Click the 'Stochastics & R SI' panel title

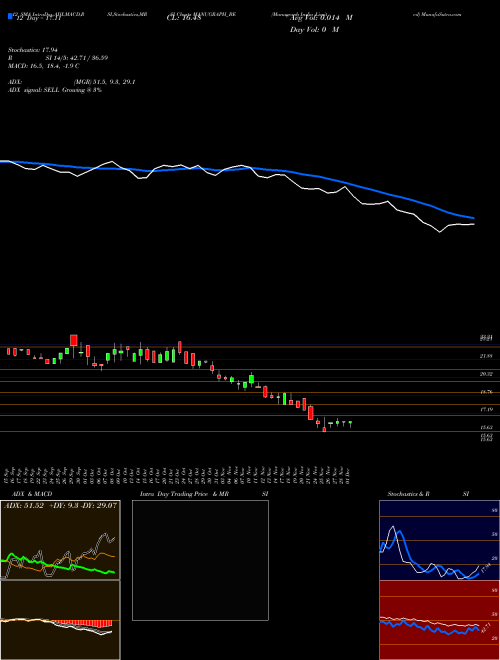(428, 494)
